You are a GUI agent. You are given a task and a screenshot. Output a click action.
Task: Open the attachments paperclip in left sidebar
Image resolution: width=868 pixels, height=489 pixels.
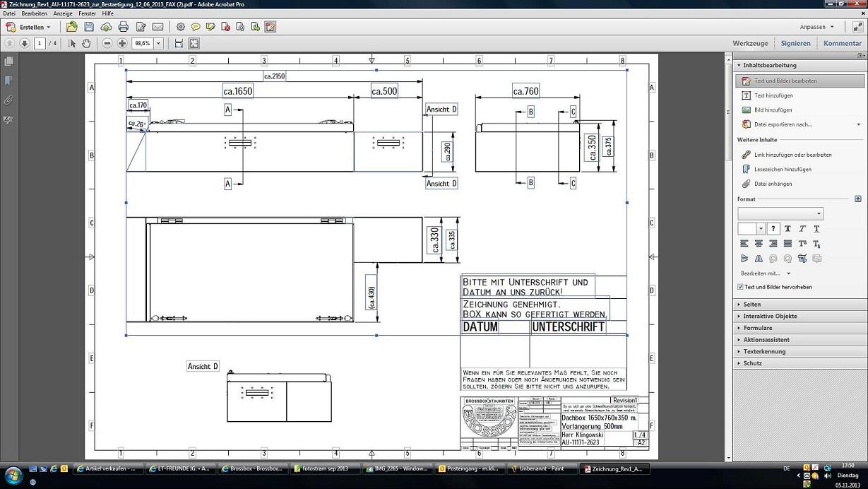pyautogui.click(x=8, y=100)
